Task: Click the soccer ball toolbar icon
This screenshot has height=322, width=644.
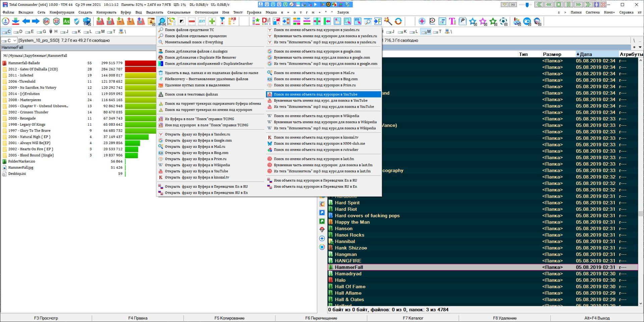Action: point(503,21)
